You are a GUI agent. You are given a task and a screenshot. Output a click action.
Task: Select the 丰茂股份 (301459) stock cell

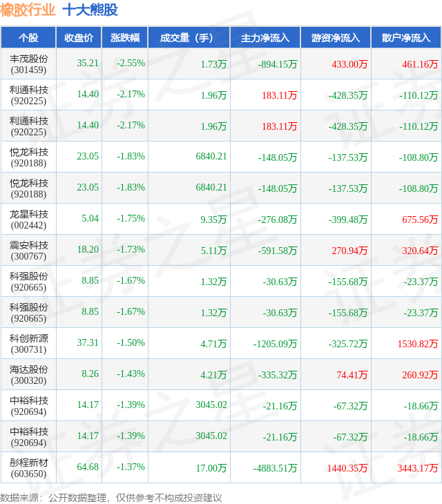[x=28, y=64]
